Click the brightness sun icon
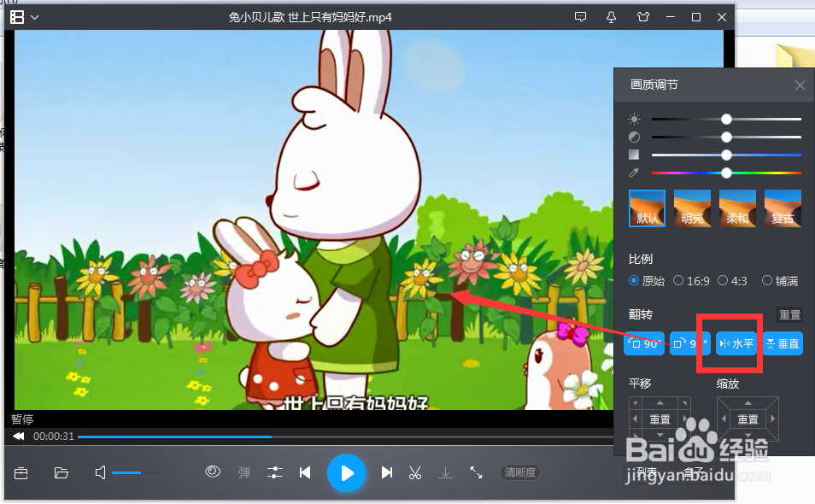This screenshot has height=504, width=815. click(x=634, y=120)
